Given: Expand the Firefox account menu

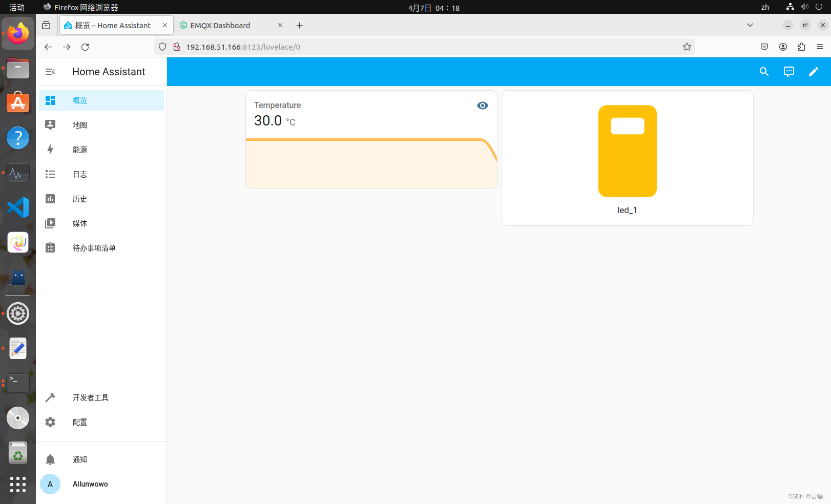Looking at the screenshot, I should click(x=782, y=47).
